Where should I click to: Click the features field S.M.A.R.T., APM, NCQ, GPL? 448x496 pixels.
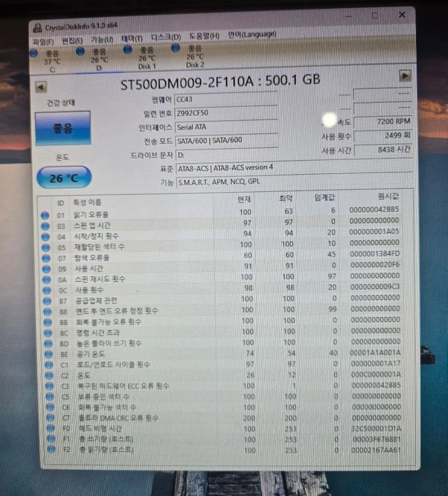coord(294,181)
